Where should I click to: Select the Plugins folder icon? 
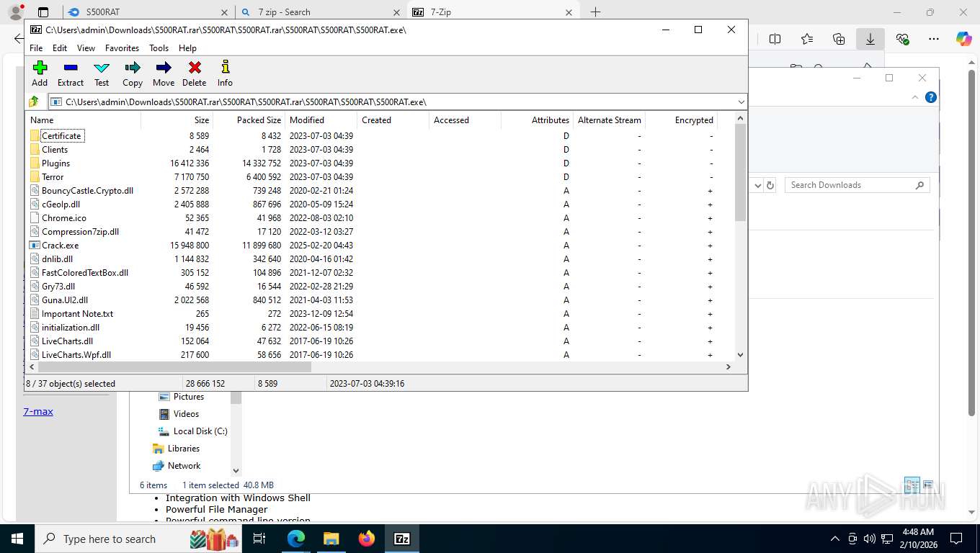click(35, 163)
